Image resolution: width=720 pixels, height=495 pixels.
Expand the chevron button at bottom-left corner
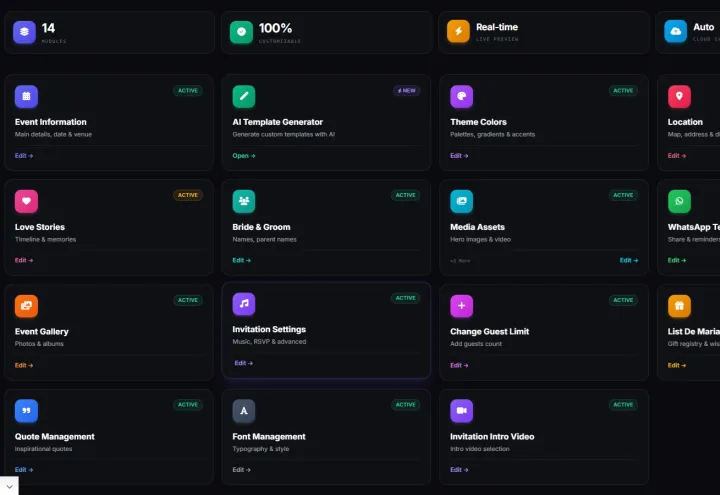pyautogui.click(x=9, y=486)
